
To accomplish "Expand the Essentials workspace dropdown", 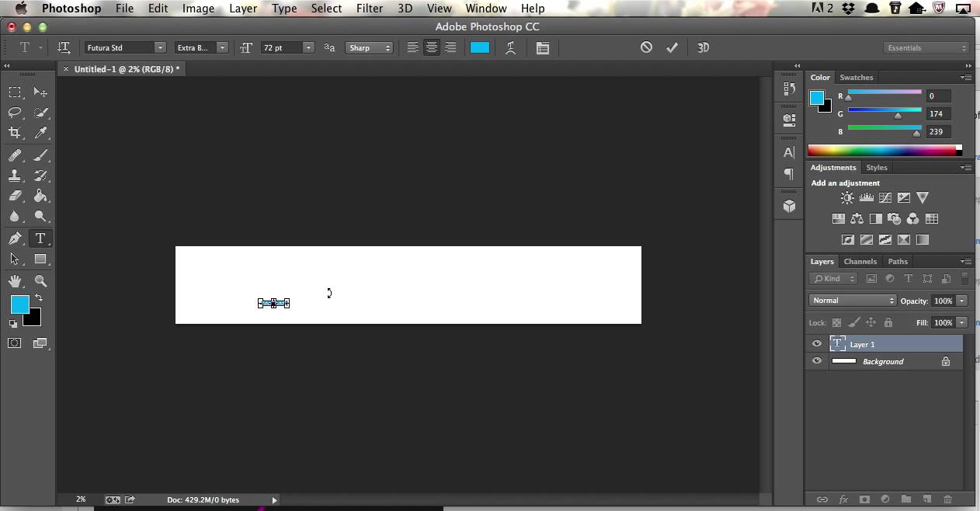I will point(926,47).
